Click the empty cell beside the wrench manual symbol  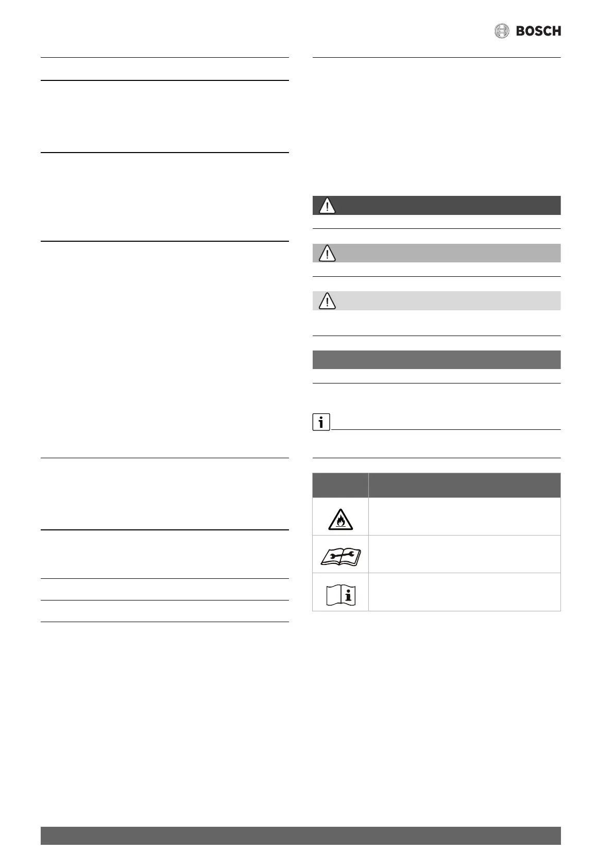tap(464, 554)
